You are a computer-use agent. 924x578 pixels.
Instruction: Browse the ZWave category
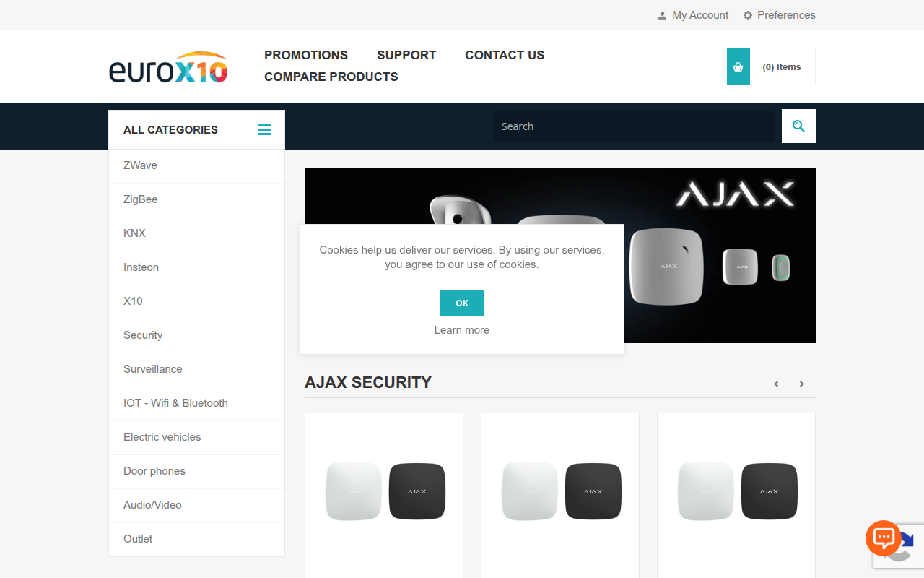(x=196, y=165)
